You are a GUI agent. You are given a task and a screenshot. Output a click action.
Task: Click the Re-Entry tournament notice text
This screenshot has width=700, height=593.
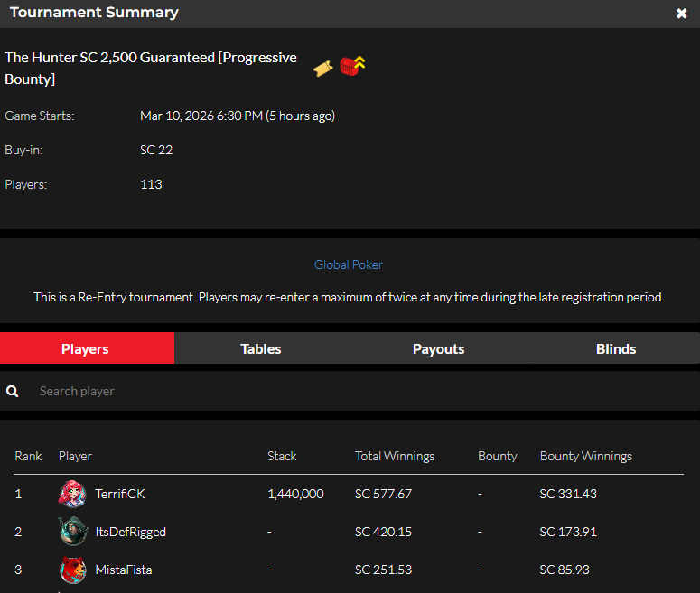point(349,297)
